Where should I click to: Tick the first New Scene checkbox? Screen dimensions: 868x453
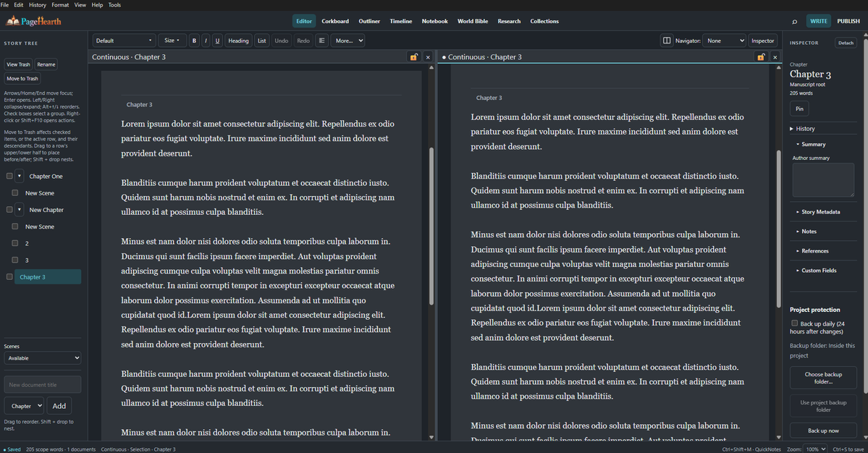[x=15, y=193]
